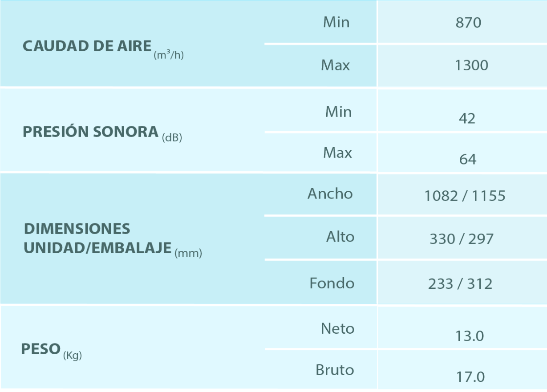Select the air flow minimum value 870

tap(468, 23)
